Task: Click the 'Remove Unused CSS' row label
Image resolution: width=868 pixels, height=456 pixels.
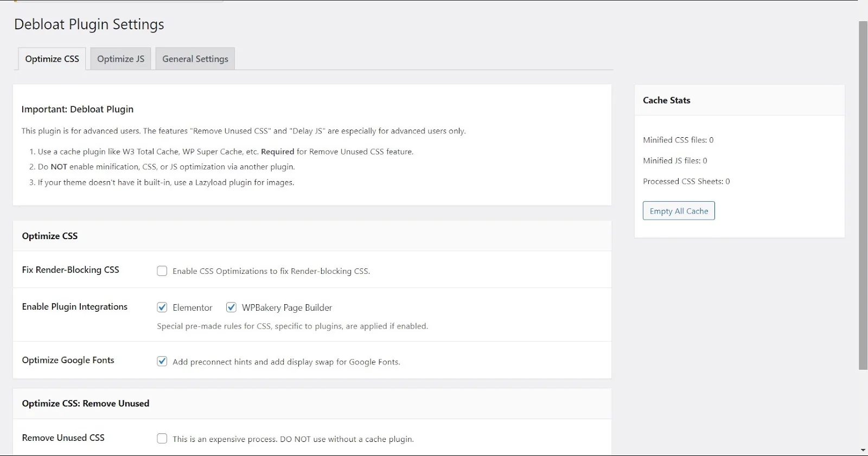Action: pos(63,438)
